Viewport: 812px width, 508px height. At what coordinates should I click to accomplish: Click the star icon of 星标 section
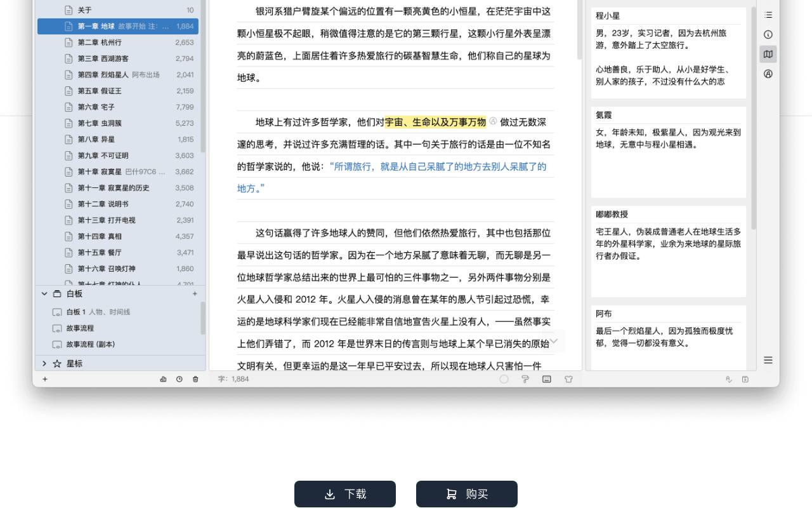[57, 364]
